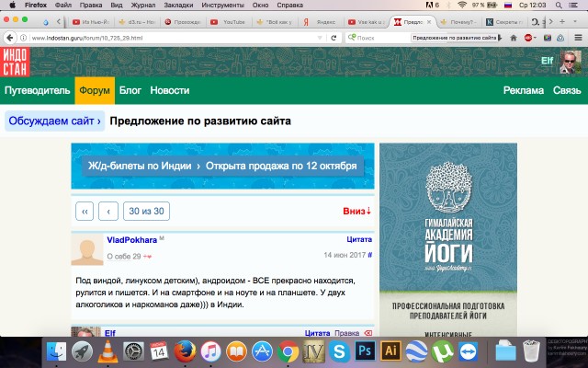Open VladPokhara's profile link

point(131,240)
